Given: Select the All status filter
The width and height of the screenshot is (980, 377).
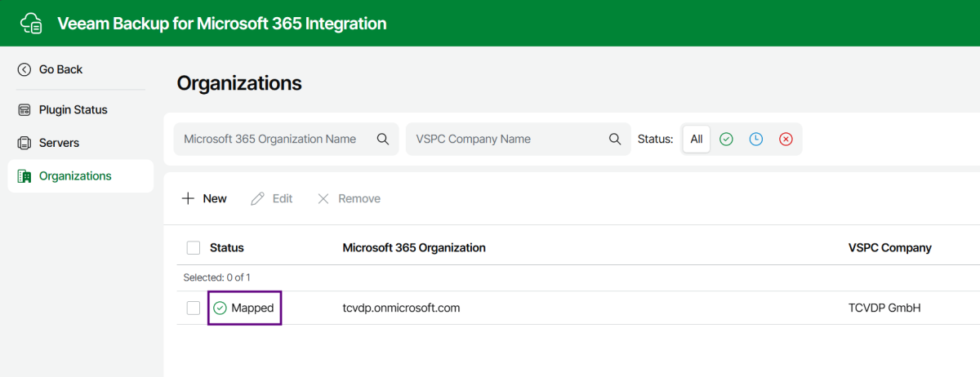Looking at the screenshot, I should [696, 140].
